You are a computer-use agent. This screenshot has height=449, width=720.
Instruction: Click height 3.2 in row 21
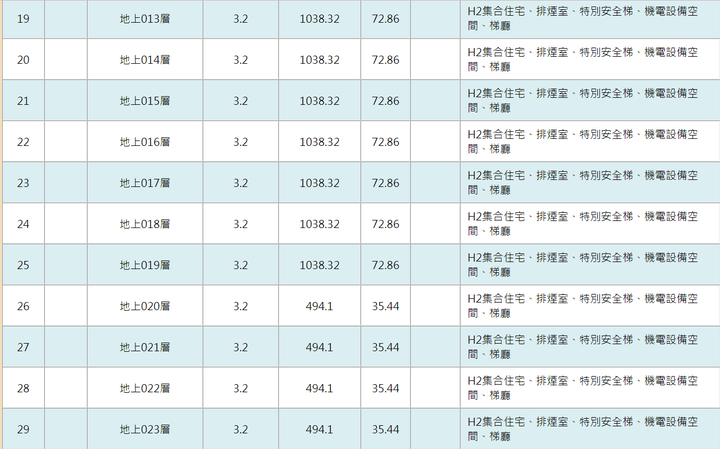[x=241, y=101]
